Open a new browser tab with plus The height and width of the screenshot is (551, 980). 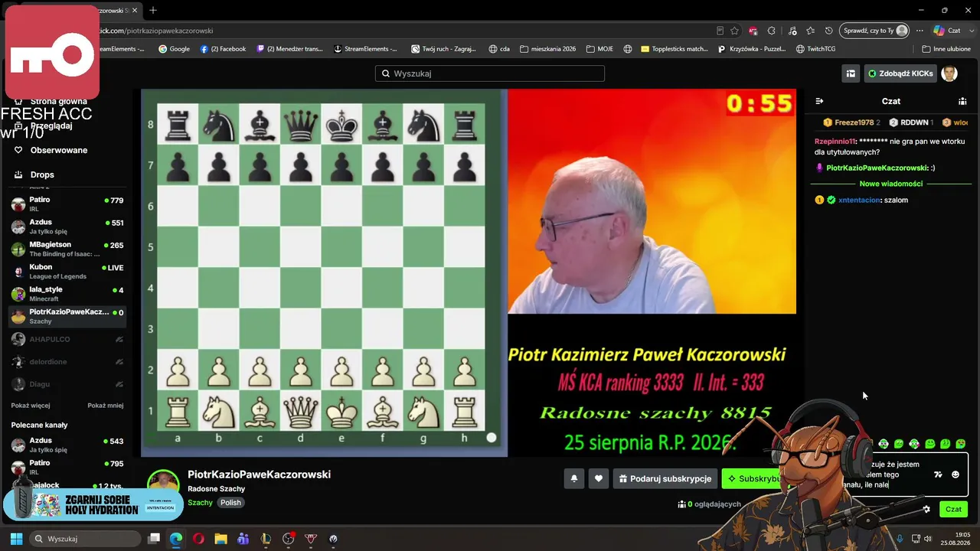tap(153, 10)
